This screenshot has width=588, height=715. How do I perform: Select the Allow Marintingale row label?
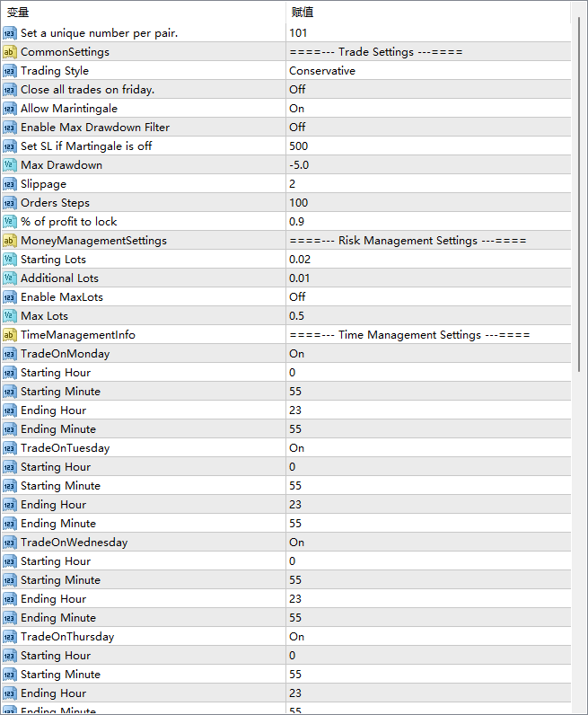point(69,109)
